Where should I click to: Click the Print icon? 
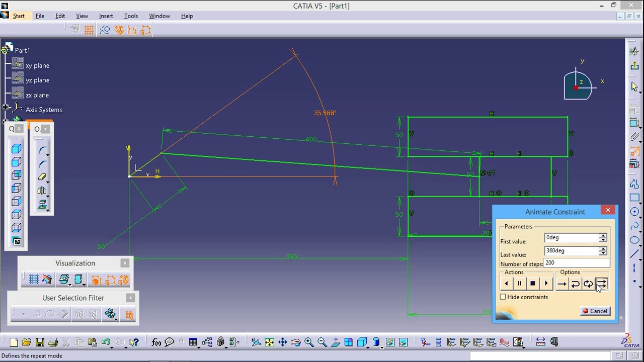pos(53,342)
